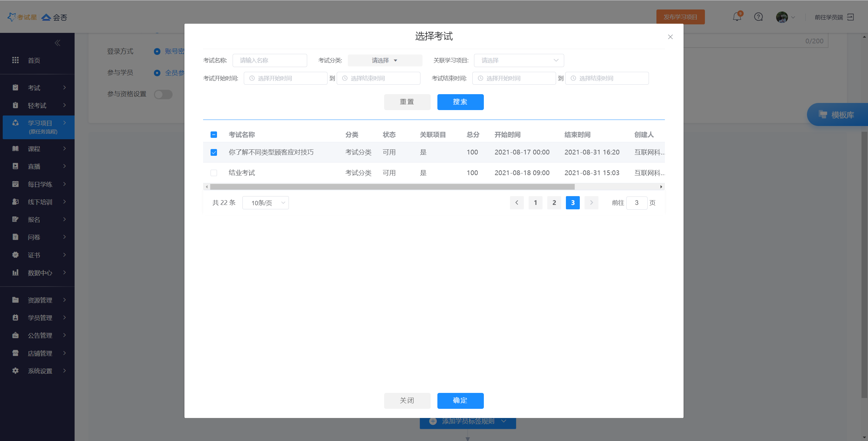Screen dimensions: 868x441
Task: Close the 选择考试 dialog with X icon
Action: point(670,37)
